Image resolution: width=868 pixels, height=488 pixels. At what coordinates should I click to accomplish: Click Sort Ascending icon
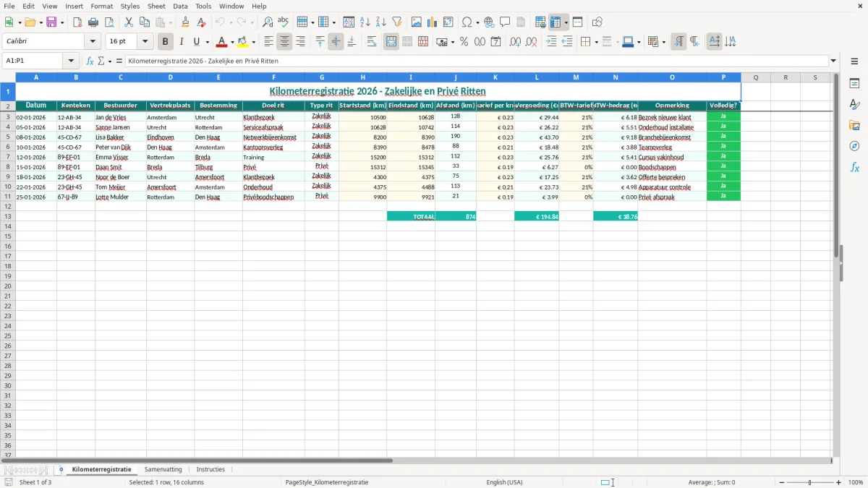365,22
